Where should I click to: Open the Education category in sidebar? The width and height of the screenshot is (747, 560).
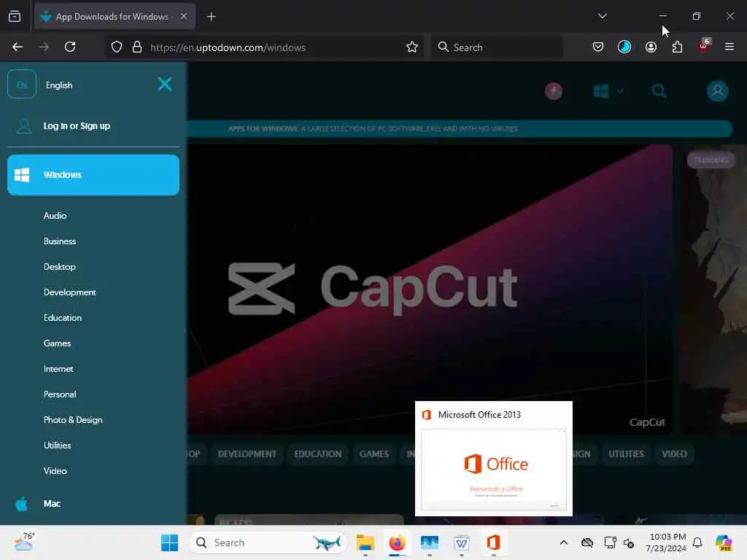tap(63, 318)
